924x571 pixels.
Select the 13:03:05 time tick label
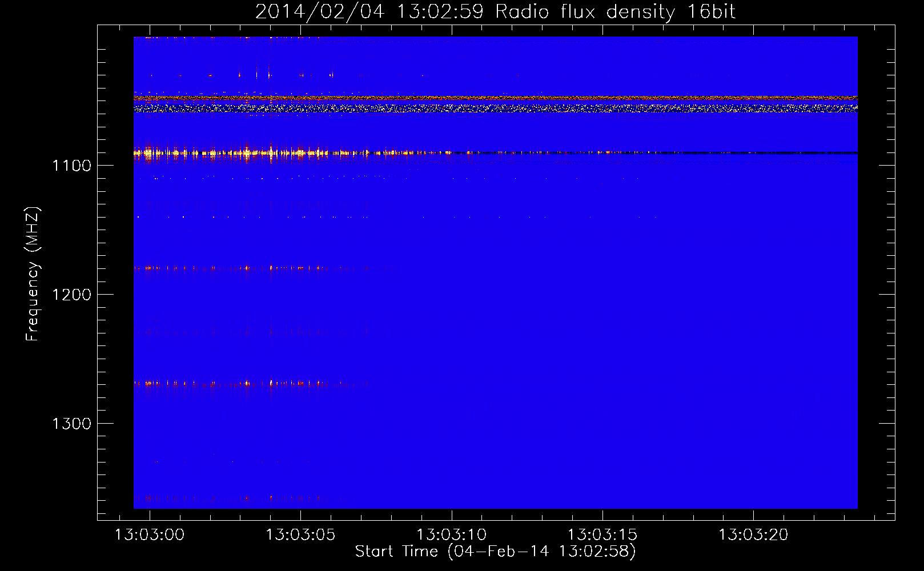[x=300, y=535]
